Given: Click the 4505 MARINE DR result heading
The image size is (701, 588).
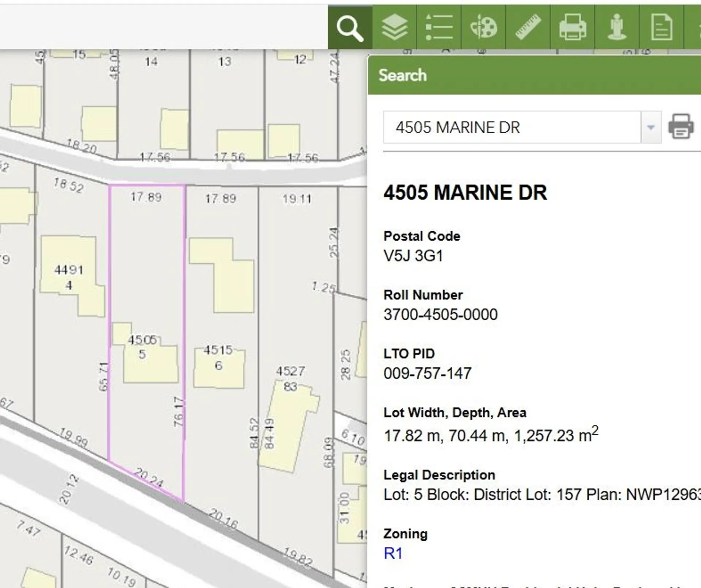Looking at the screenshot, I should 464,192.
